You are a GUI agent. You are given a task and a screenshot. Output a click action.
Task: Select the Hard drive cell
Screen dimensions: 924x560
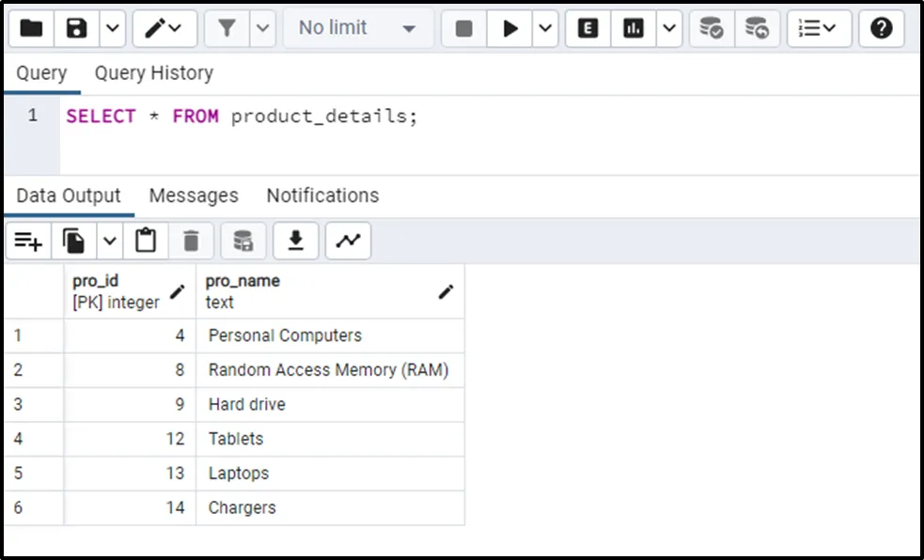coord(329,404)
